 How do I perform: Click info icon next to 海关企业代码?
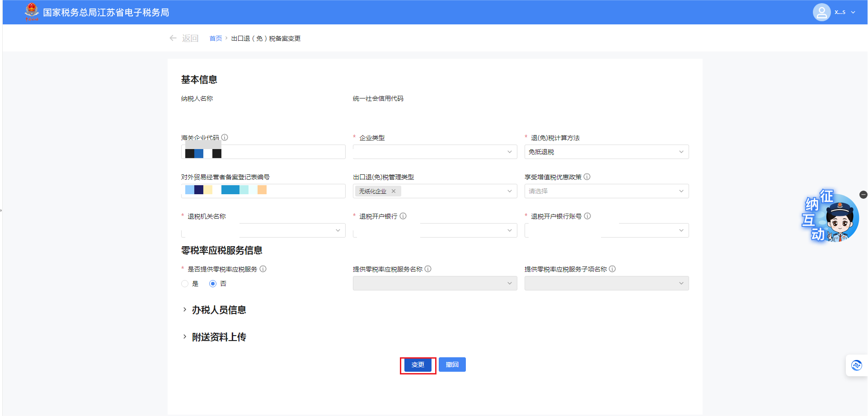225,137
